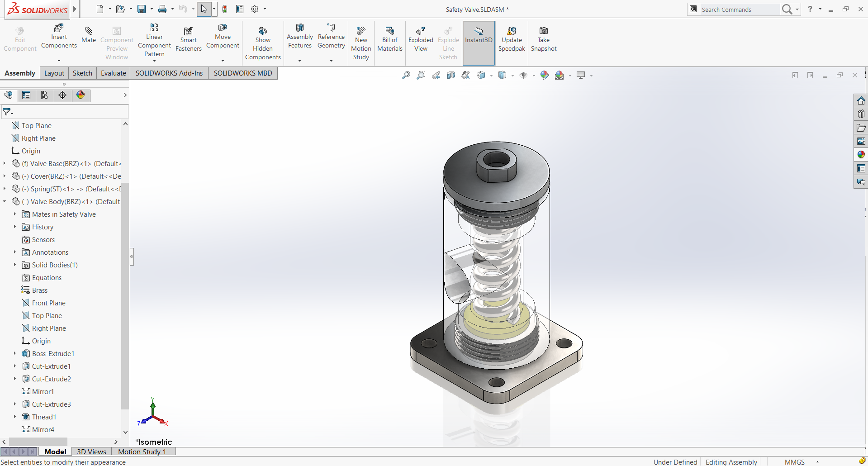Activate the Move Component tool
The image size is (868, 466).
point(223,37)
